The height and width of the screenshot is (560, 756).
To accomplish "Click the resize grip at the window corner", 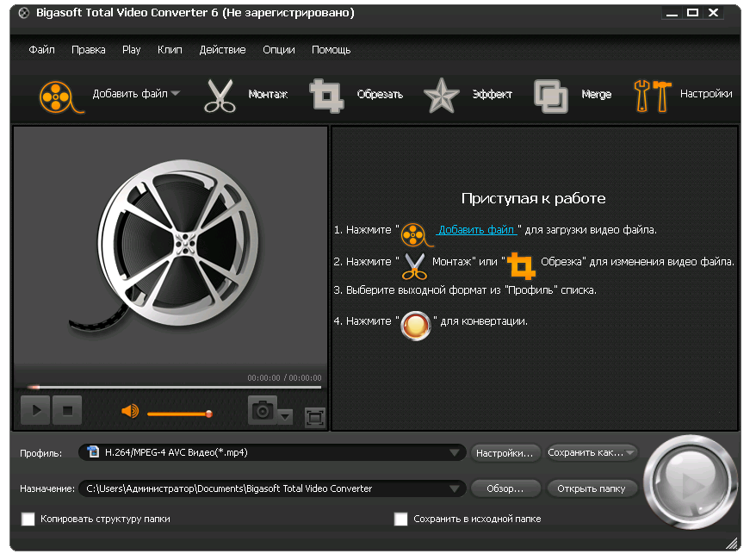I will click(x=733, y=543).
